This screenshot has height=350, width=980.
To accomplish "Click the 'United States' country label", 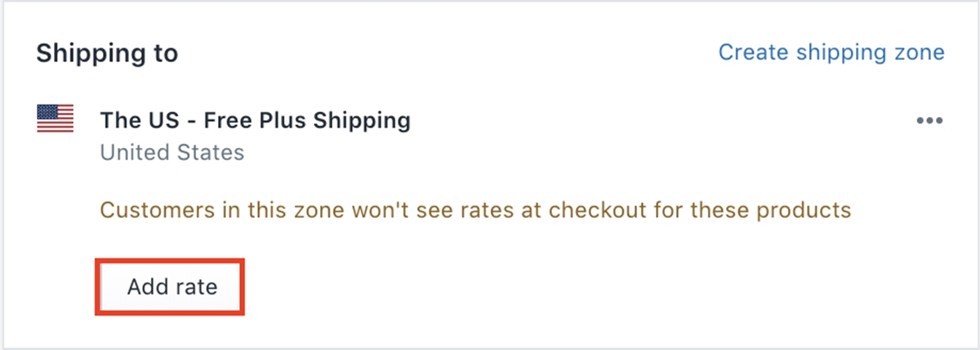I will point(171,152).
